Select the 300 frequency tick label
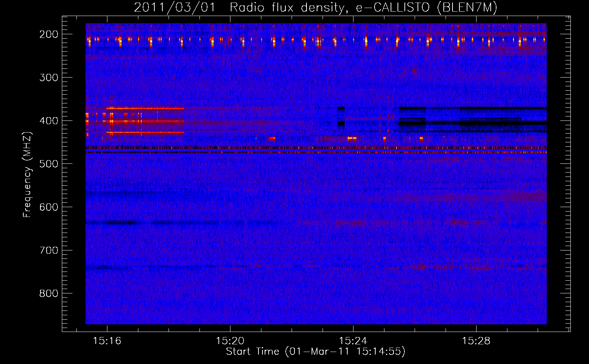The image size is (589, 364). tap(49, 77)
